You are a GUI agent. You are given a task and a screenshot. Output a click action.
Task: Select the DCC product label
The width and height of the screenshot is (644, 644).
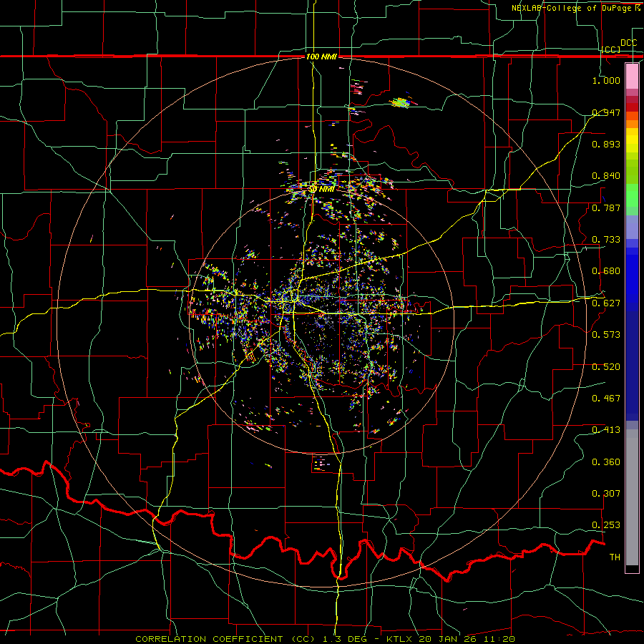point(628,43)
